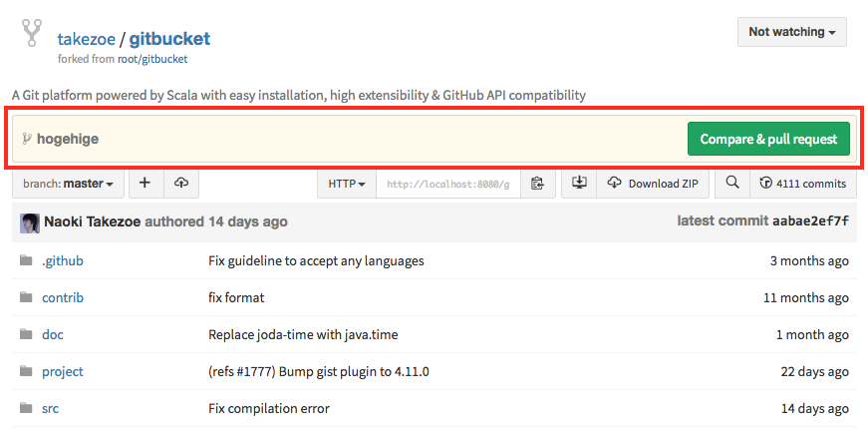The image size is (868, 432).
Task: Click the download-to-desktop icon
Action: point(579,183)
